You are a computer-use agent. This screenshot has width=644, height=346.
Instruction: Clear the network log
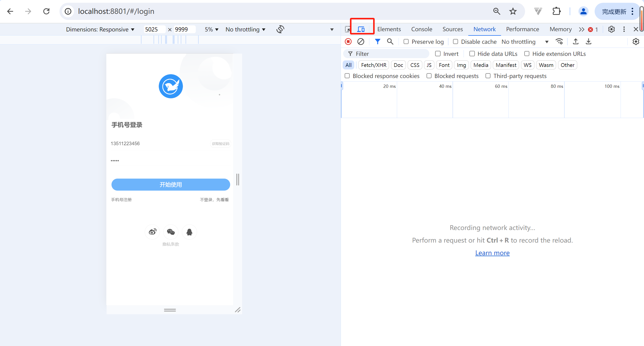click(361, 42)
